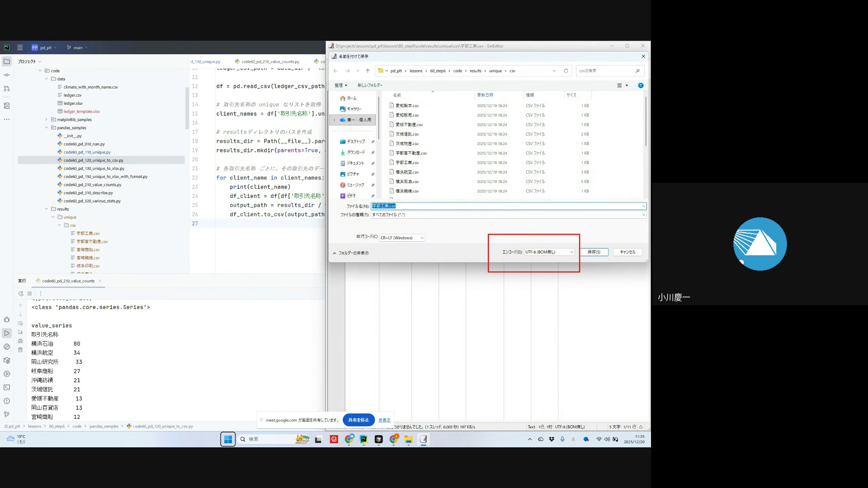Click the up-folder arrow in save dialog

(x=368, y=71)
